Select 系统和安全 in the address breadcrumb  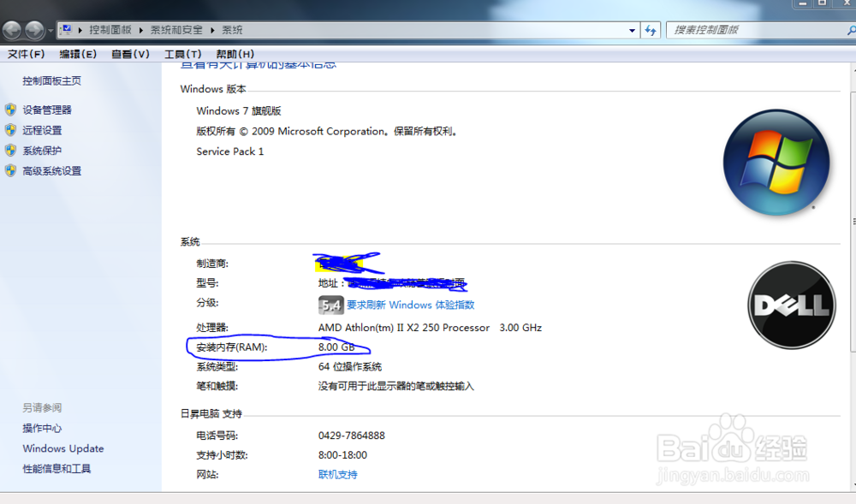point(176,30)
